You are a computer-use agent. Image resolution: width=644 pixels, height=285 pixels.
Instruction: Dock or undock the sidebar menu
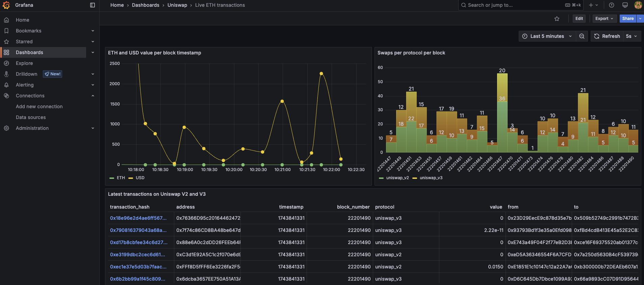click(93, 5)
